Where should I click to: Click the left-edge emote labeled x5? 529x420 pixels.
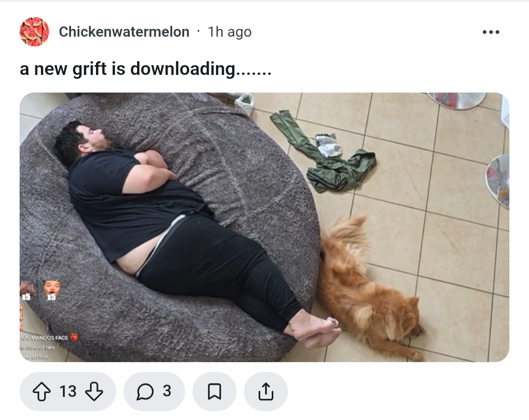[x=26, y=290]
